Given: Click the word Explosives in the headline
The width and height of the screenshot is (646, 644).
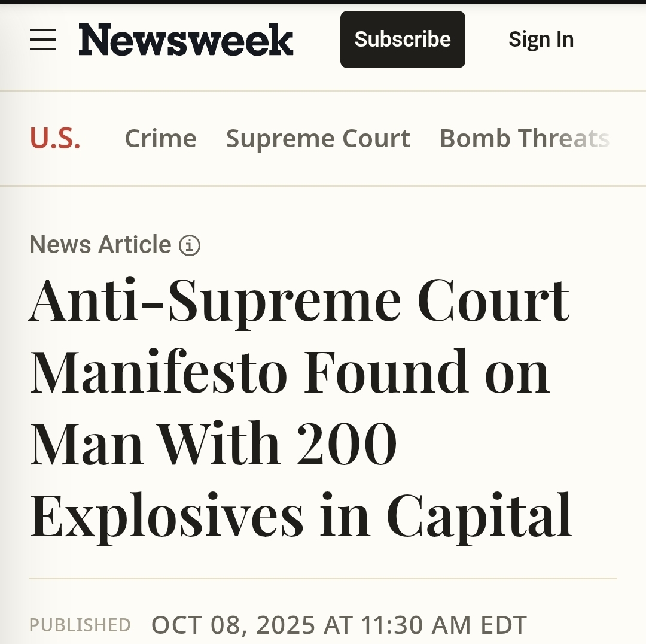Looking at the screenshot, I should pyautogui.click(x=167, y=514).
